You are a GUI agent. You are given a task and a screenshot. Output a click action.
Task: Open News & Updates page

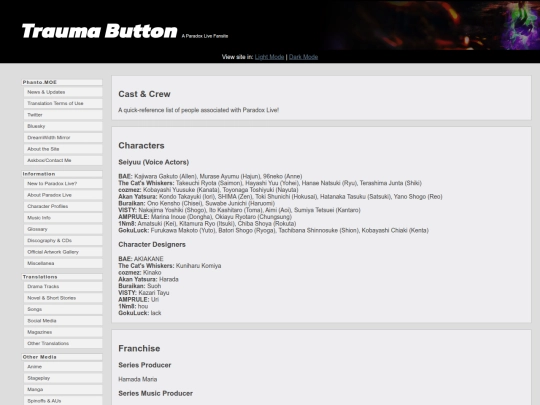pos(63,92)
